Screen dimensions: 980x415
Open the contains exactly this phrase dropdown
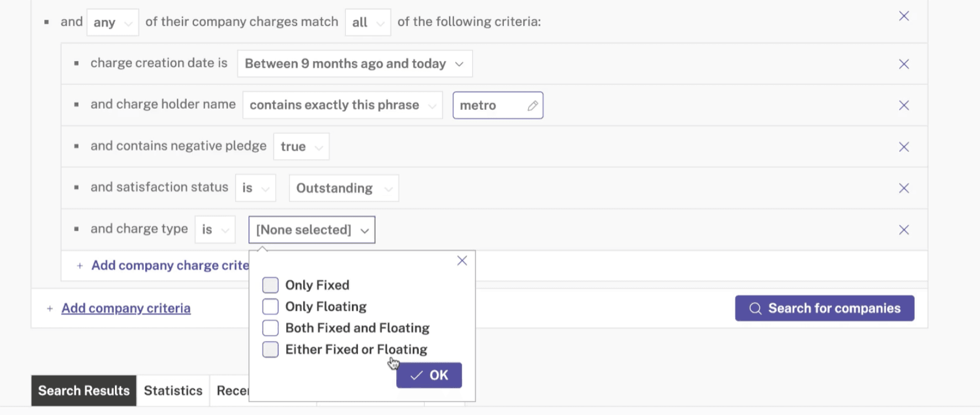[x=343, y=105]
